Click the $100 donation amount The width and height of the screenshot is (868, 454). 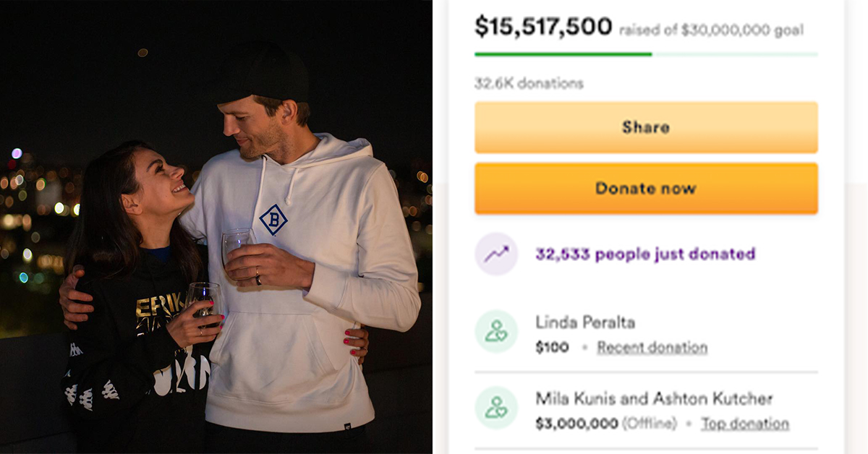(x=552, y=348)
